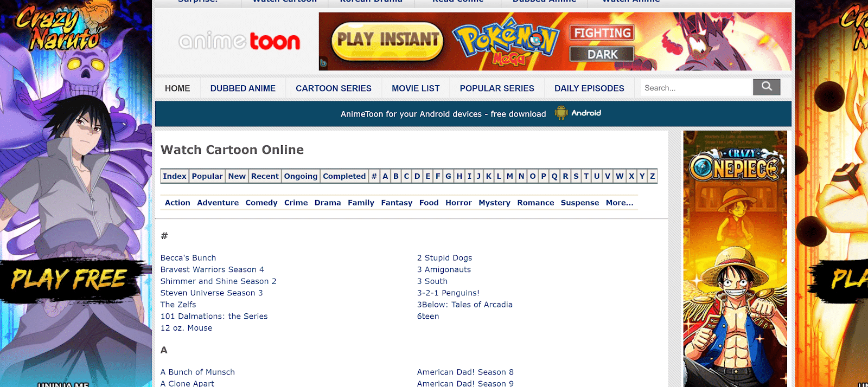Screen dimensions: 868x387
Task: Click the Crazy Naruto Play Free ad
Action: [76, 193]
